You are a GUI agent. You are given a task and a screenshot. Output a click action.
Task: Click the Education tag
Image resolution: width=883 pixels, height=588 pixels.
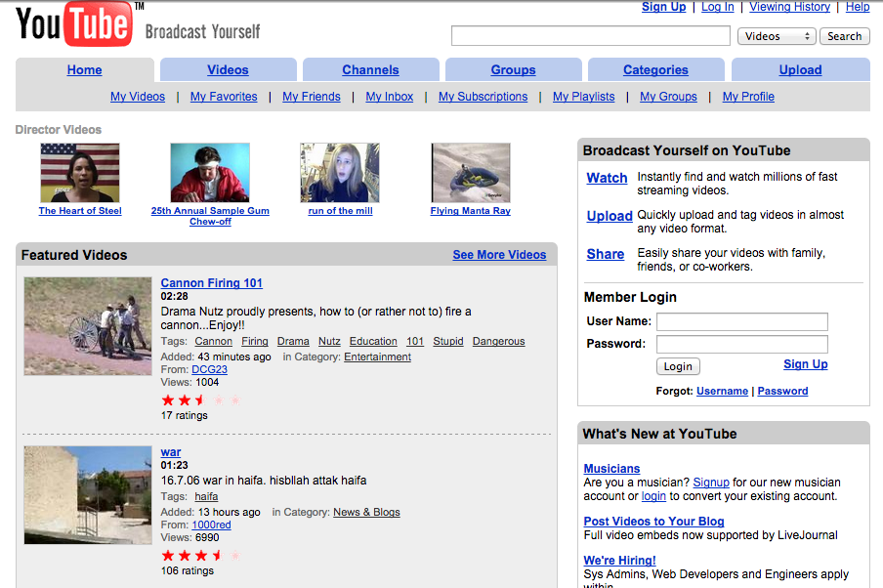[x=373, y=341]
